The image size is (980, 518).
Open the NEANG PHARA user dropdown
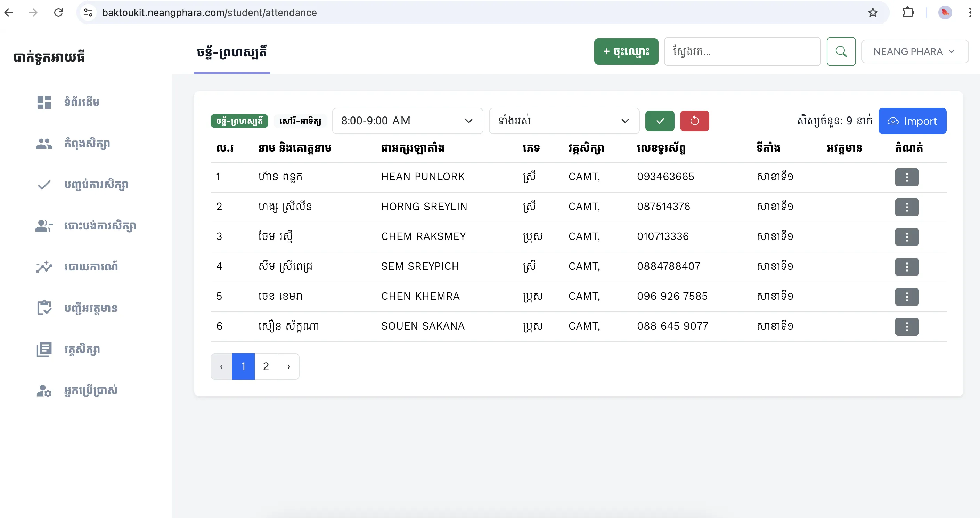pos(915,51)
